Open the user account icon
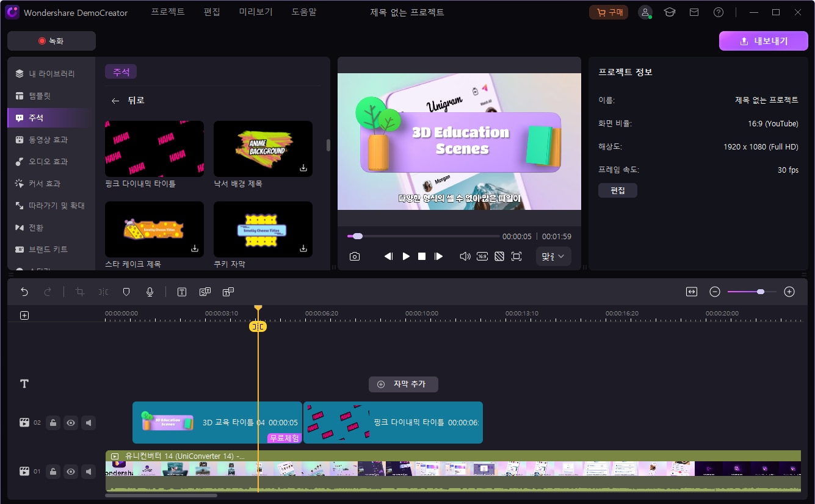This screenshot has height=504, width=815. (x=645, y=12)
